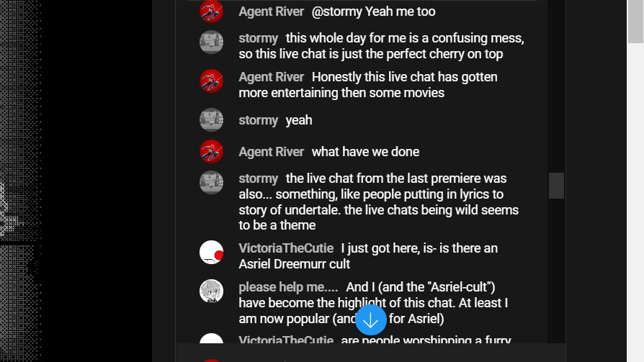Viewport: 644px width, 362px height.
Task: Click the 'please help me....' user avatar
Action: point(212,291)
